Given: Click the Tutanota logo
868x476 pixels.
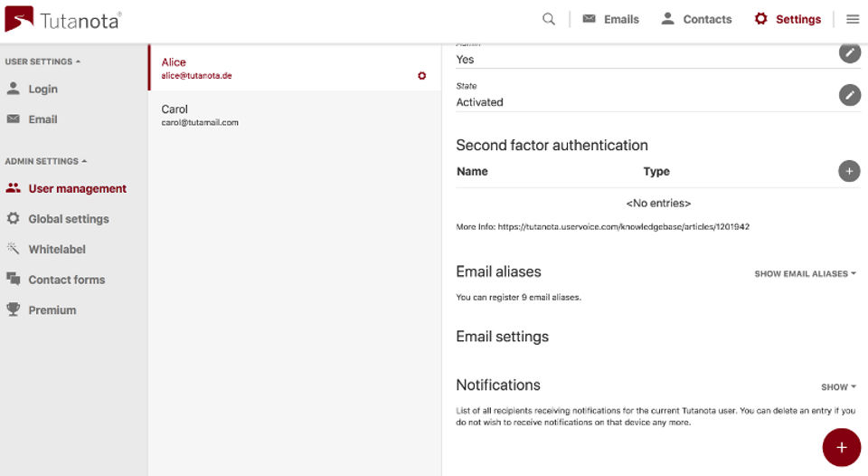Looking at the screenshot, I should (x=62, y=19).
